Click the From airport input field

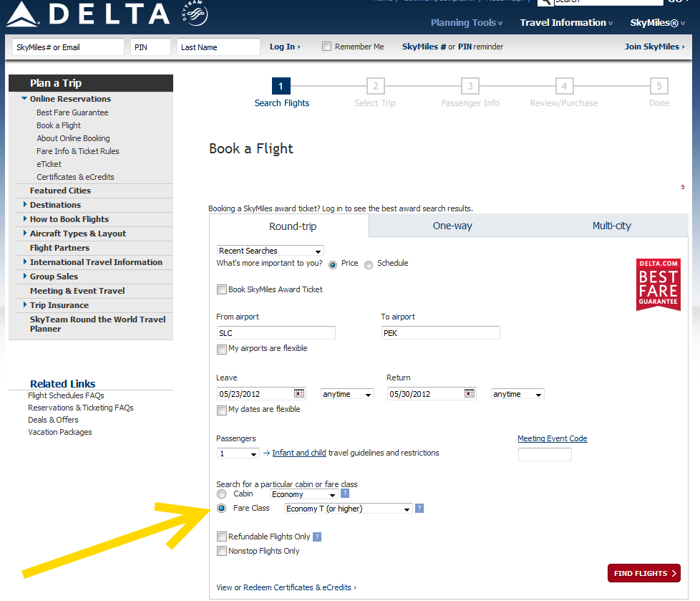276,333
